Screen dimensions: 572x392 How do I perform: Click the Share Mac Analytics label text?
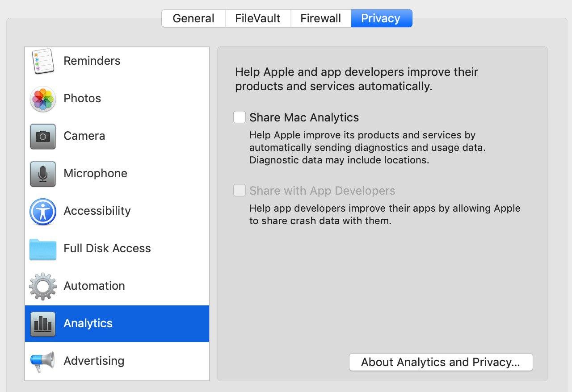click(304, 117)
